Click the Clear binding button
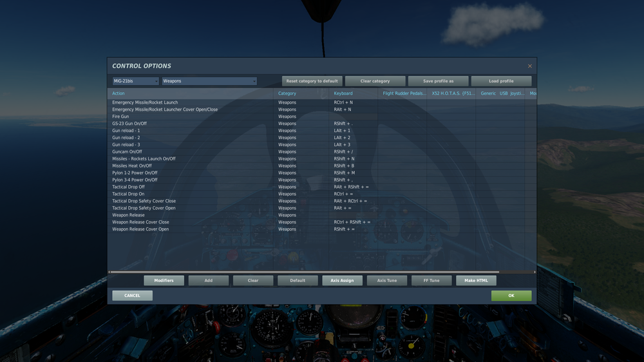Viewport: 644px width, 362px height. (253, 281)
